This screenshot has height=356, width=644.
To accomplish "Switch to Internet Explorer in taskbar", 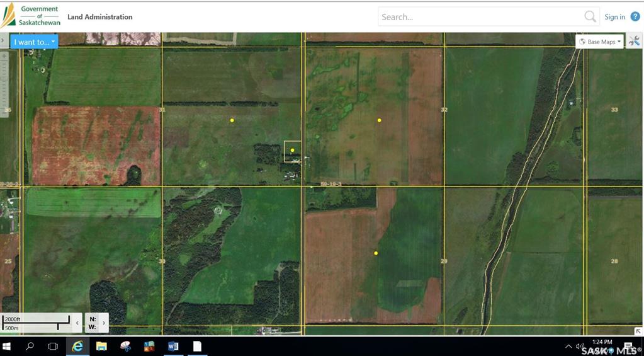I will pos(77,346).
